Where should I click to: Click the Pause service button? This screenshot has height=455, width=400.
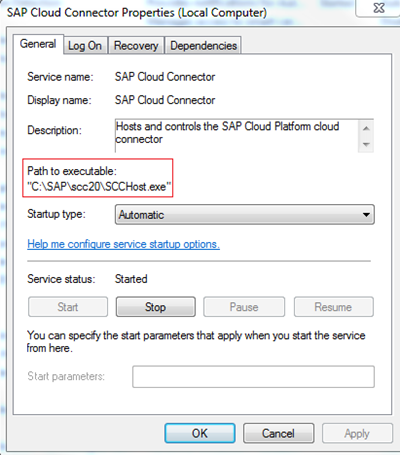(x=244, y=307)
